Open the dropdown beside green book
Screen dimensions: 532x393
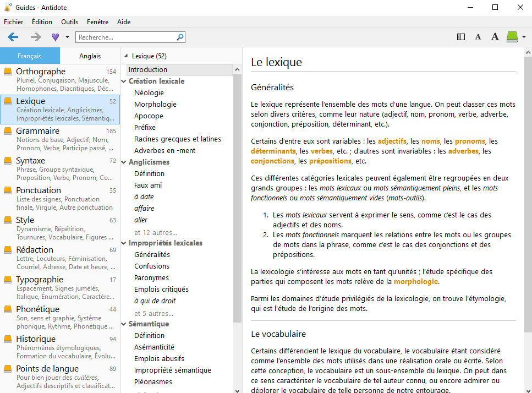click(524, 37)
